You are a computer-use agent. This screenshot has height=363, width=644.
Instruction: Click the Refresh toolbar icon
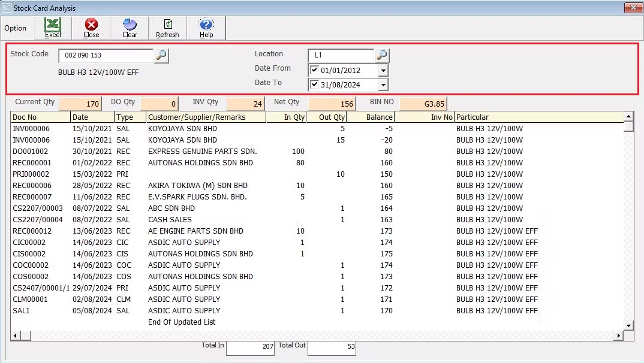[x=167, y=28]
